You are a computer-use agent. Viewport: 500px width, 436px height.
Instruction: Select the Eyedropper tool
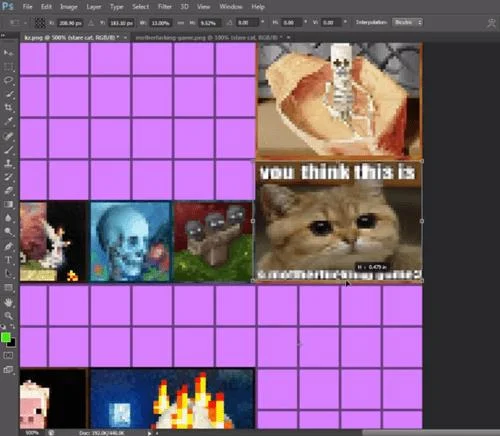(8, 121)
